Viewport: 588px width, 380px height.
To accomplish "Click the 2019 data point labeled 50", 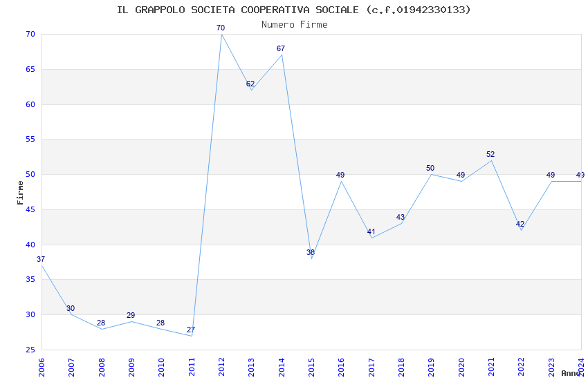I will point(430,168).
